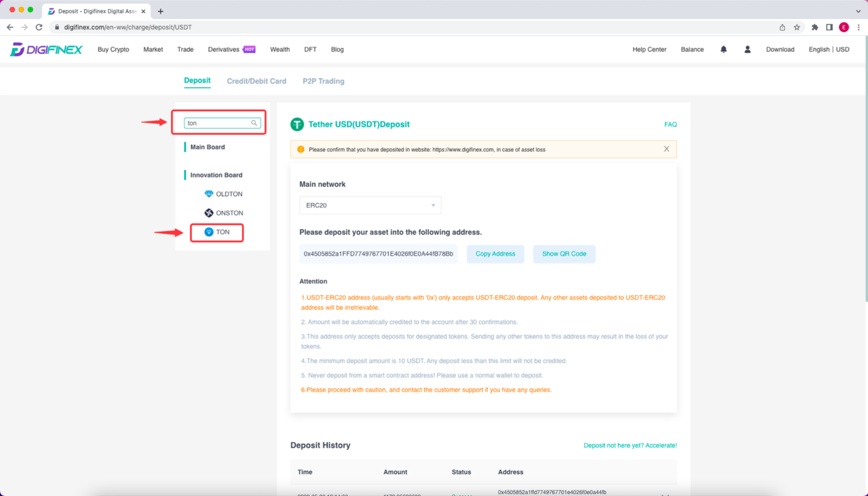Click the Status column header
The width and height of the screenshot is (868, 496).
click(x=461, y=472)
